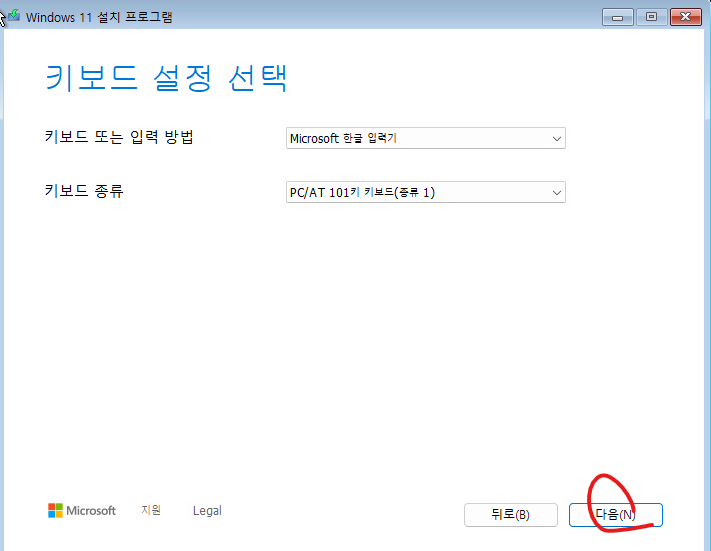Open the 키보드 또는 입력 방법 dropdown
This screenshot has height=551, width=711.
pyautogui.click(x=426, y=138)
